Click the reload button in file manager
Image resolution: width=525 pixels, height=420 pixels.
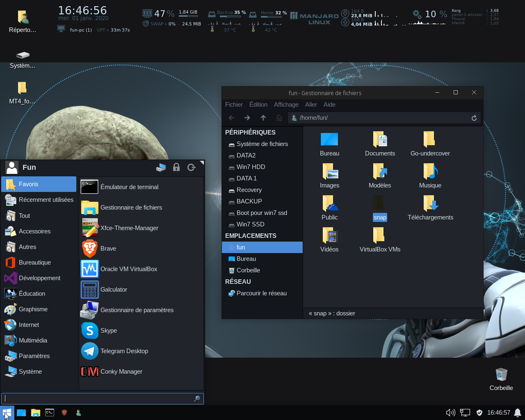[x=474, y=118]
